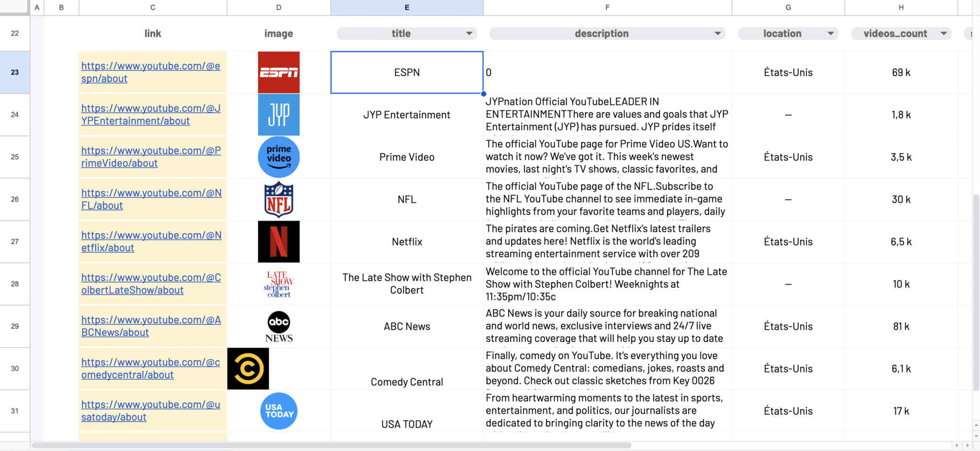Open the ESPN YouTube about link

pyautogui.click(x=150, y=72)
